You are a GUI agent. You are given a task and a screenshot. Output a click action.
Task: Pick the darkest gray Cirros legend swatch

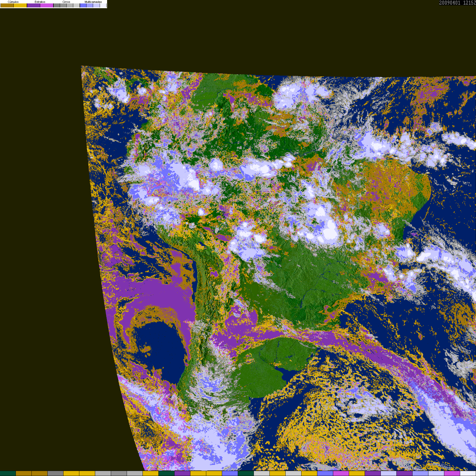tap(57, 5)
